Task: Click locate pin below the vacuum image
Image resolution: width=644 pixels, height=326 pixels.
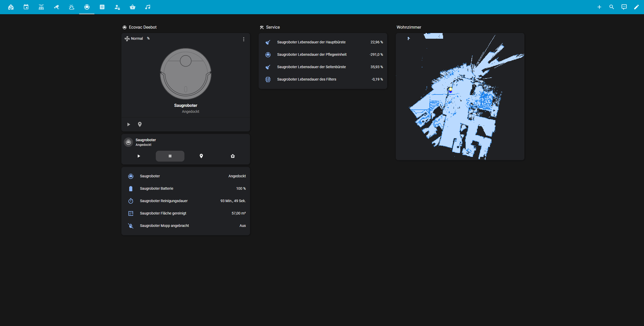Action: 140,124
